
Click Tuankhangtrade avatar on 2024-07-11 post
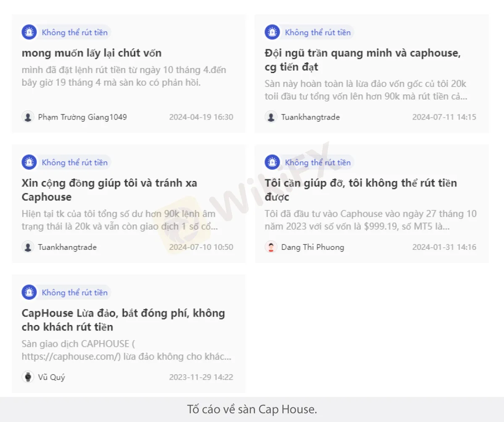271,117
